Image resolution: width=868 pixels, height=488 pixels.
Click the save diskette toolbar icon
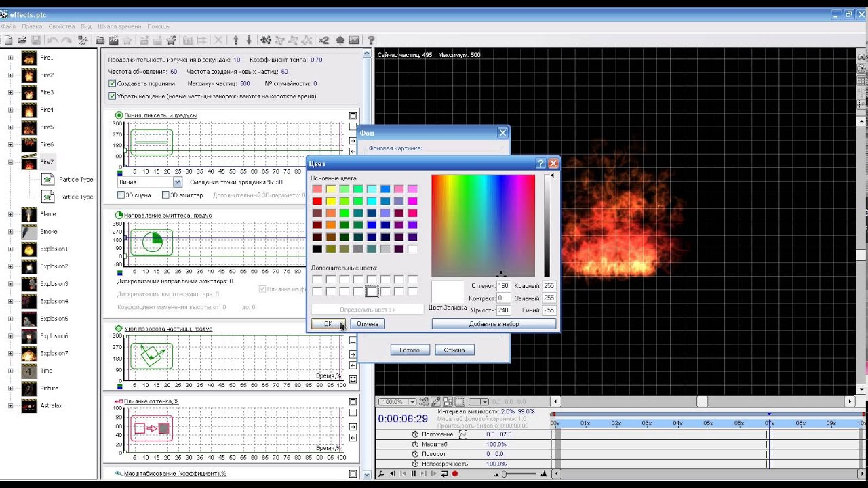point(36,41)
